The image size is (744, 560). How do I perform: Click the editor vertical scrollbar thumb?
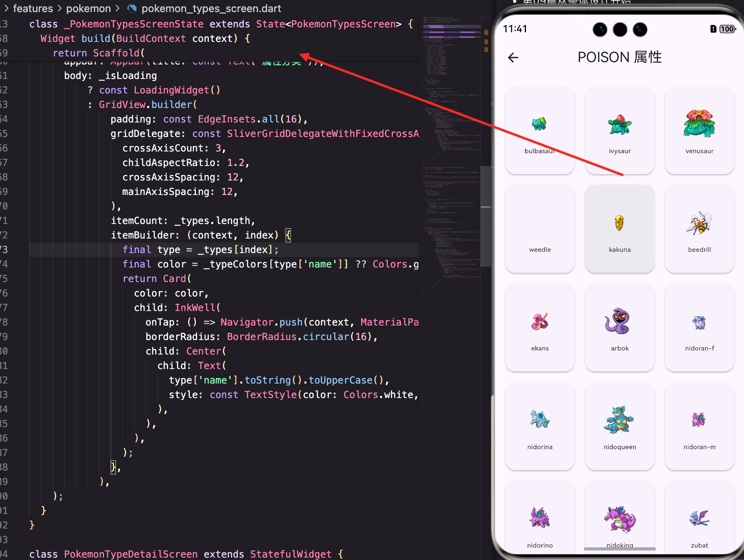pos(486,216)
